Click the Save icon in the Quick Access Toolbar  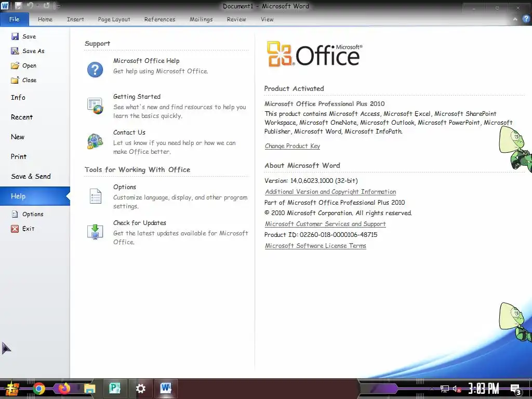pyautogui.click(x=18, y=6)
